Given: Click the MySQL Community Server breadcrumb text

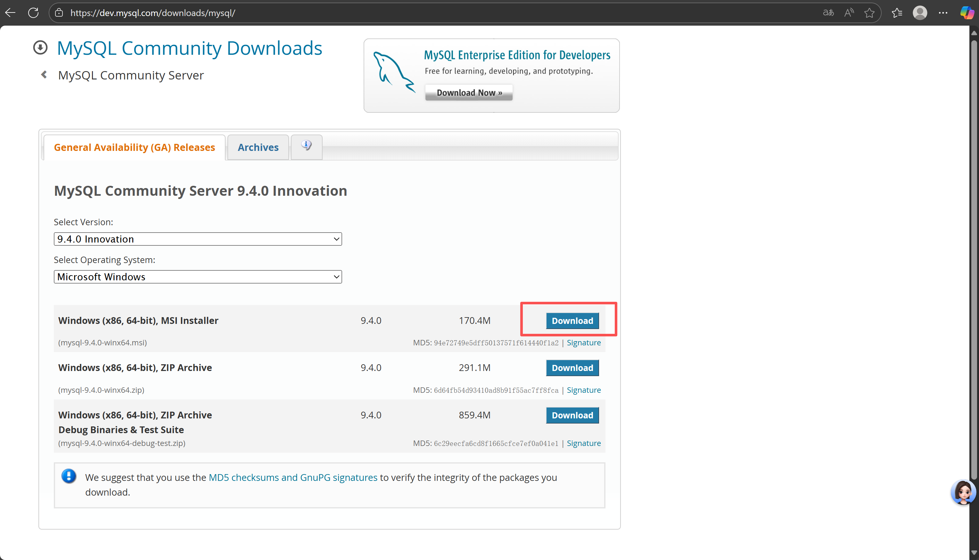Looking at the screenshot, I should [x=131, y=75].
